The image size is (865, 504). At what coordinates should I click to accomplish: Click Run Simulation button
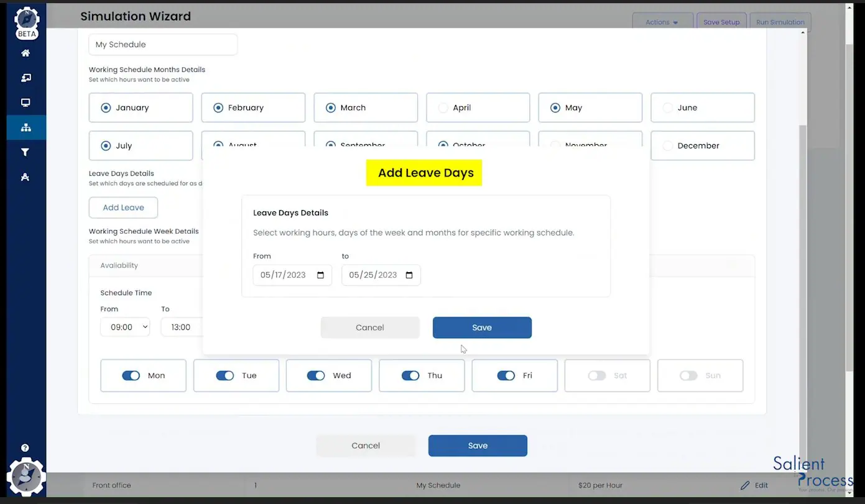780,22
